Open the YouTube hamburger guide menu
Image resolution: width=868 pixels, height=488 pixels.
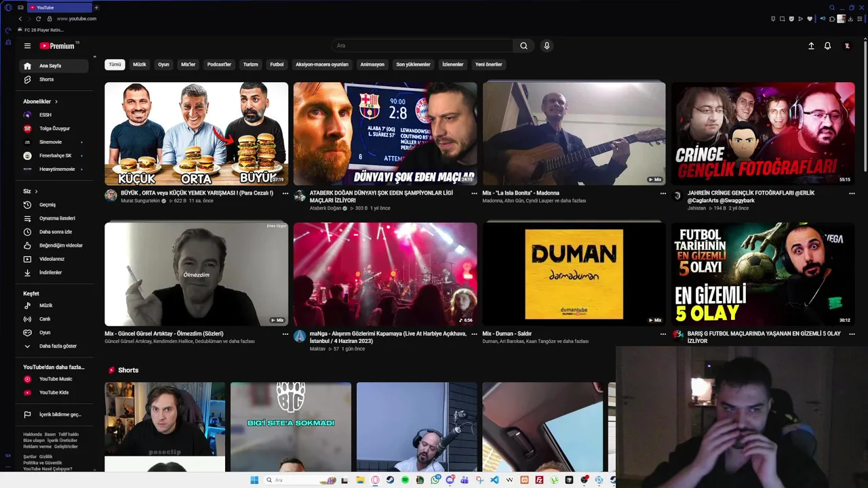[x=27, y=46]
